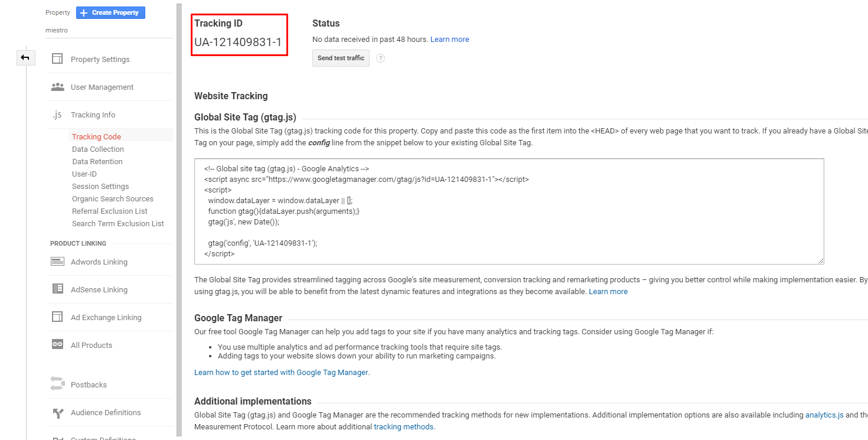Click the 'miestro' property name
Viewport: 868px width, 440px height.
pyautogui.click(x=57, y=30)
